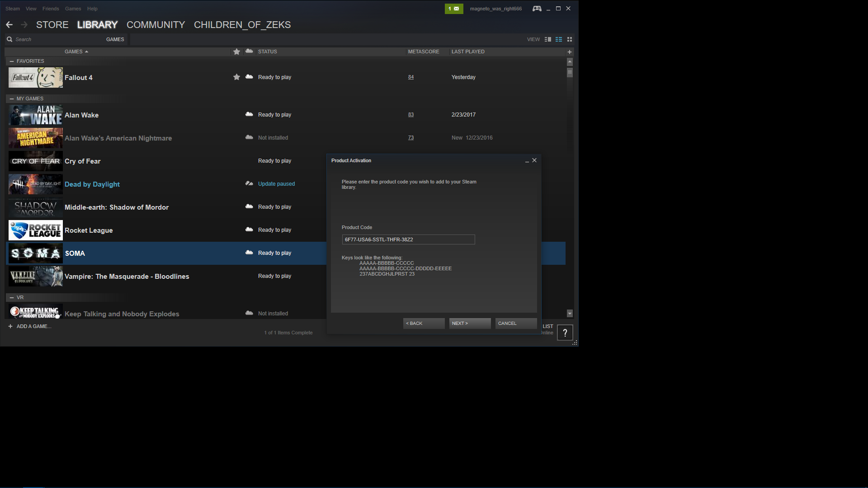Collapse the VR category
Viewport: 868px width, 488px height.
pos(12,297)
